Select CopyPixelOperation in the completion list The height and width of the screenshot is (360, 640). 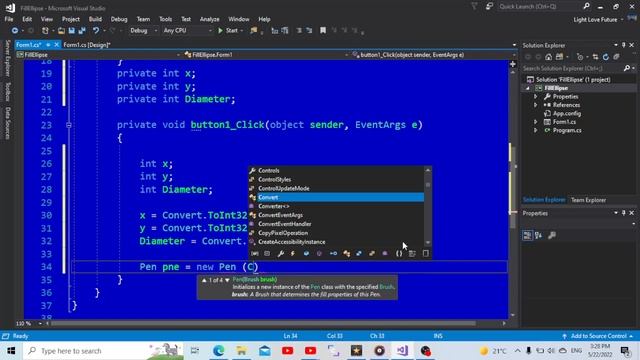click(336, 233)
